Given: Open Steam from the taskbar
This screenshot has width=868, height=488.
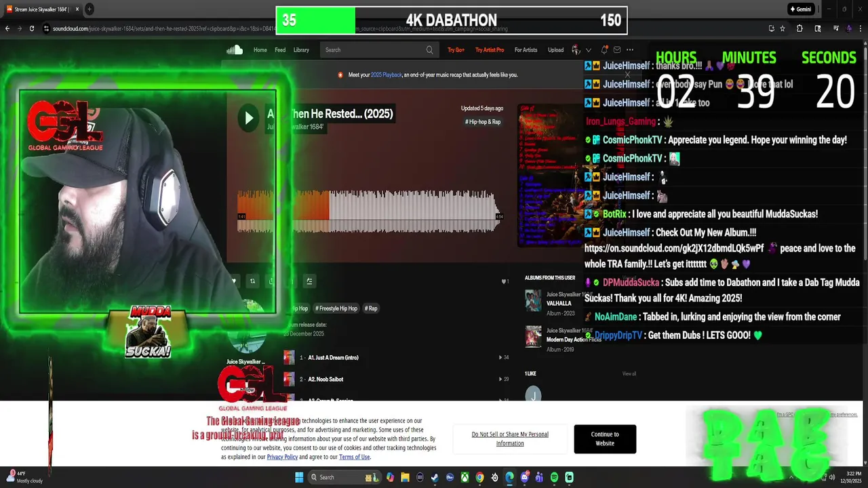Looking at the screenshot, I should [x=435, y=477].
